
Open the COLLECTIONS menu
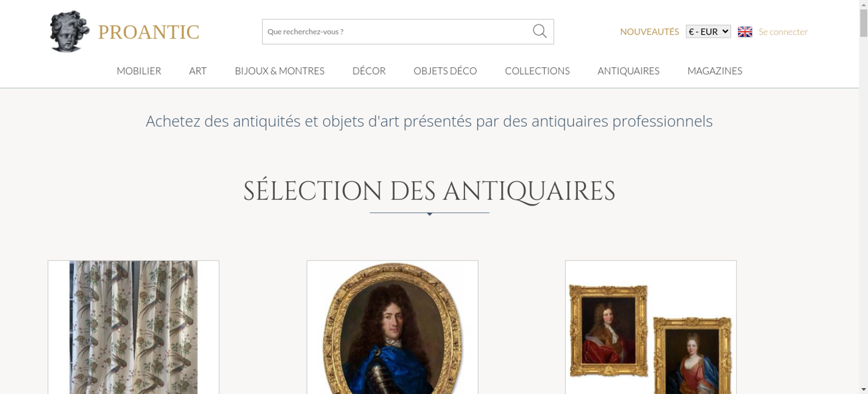[537, 71]
